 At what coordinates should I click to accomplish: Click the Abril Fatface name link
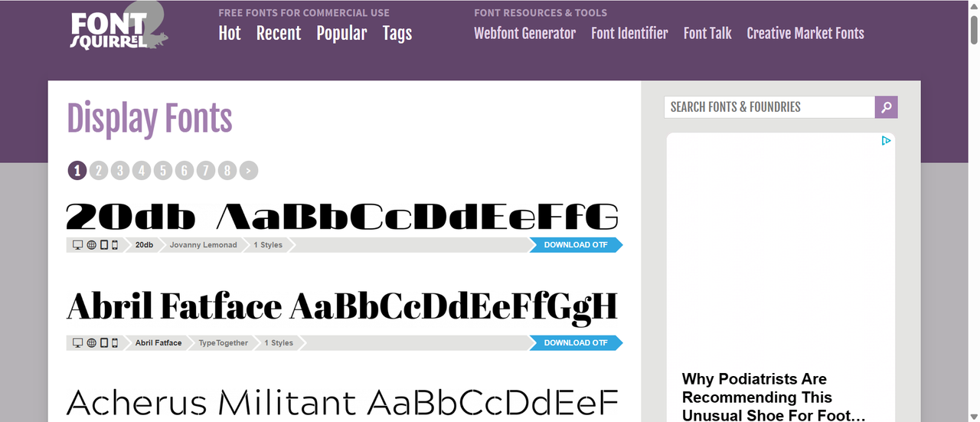point(158,343)
